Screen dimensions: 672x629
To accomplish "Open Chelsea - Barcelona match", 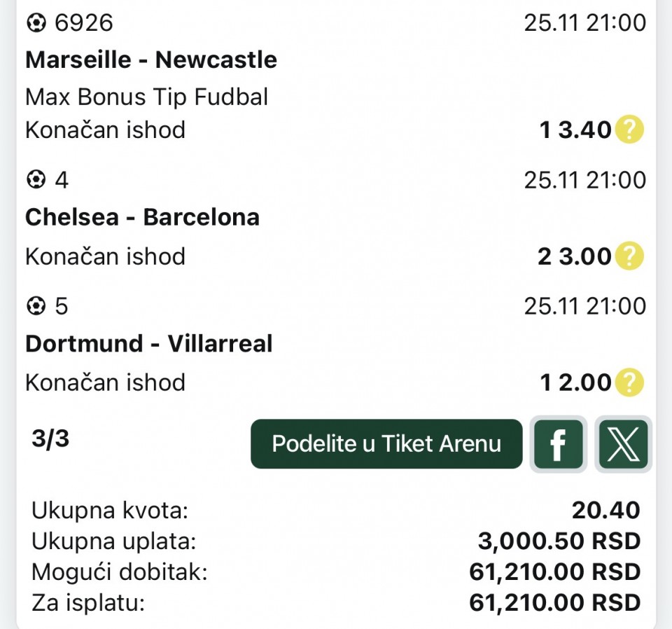I will point(142,217).
